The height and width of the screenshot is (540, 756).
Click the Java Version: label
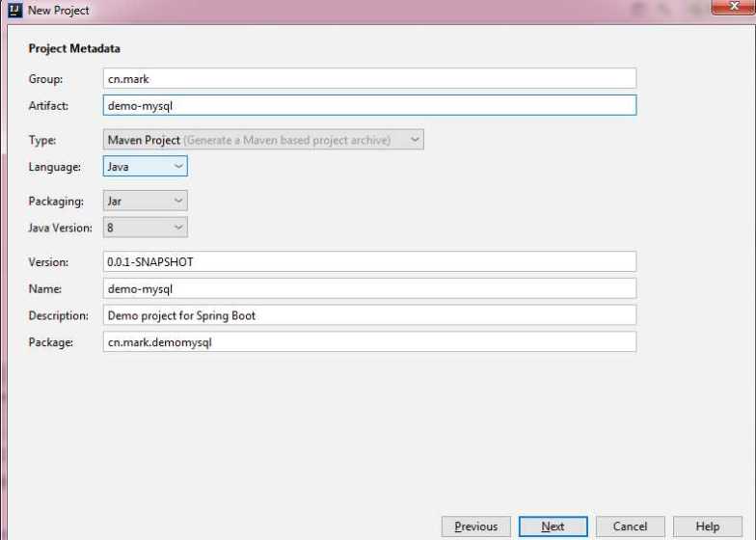[x=60, y=228]
